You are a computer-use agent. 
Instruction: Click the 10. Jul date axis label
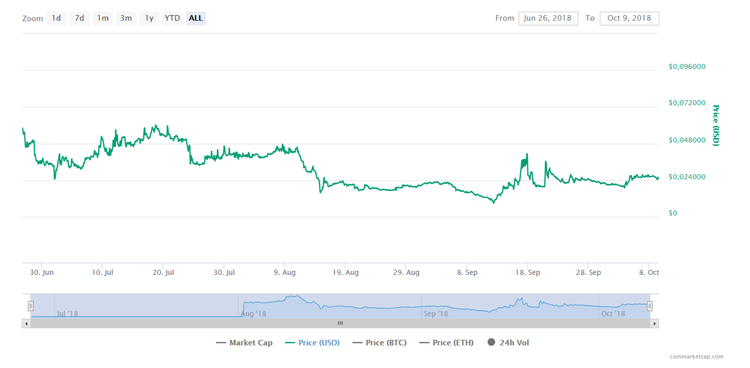click(102, 273)
